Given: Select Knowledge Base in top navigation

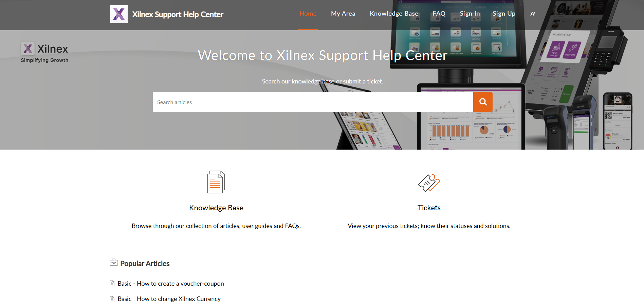Looking at the screenshot, I should 394,14.
